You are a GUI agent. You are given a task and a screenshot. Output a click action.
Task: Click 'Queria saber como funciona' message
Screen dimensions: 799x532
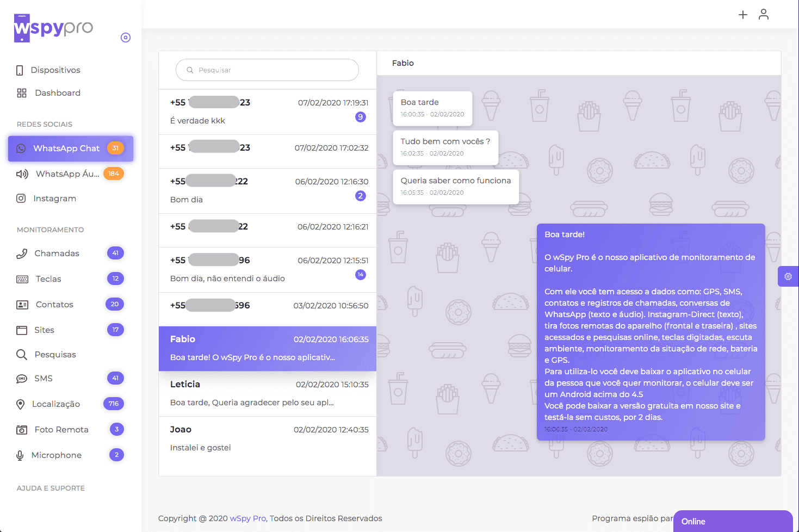click(456, 187)
